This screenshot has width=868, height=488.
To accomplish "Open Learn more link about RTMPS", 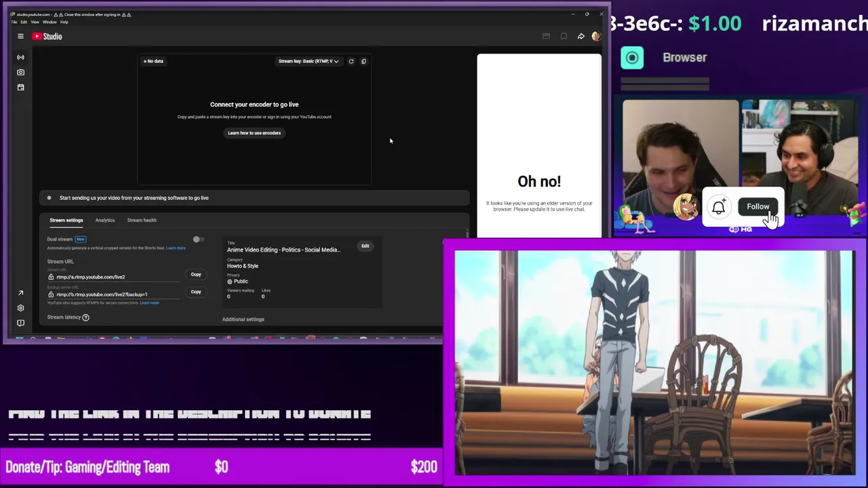I will (150, 303).
